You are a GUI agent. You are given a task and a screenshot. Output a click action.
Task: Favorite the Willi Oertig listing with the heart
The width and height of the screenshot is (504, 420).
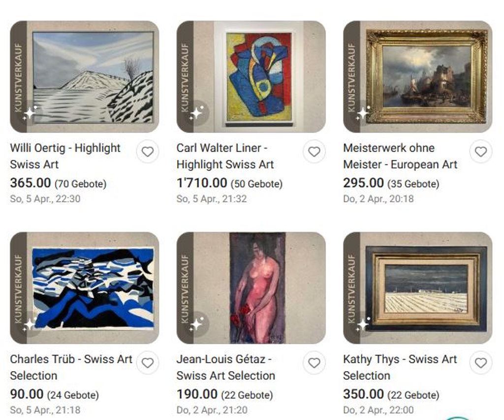click(148, 152)
